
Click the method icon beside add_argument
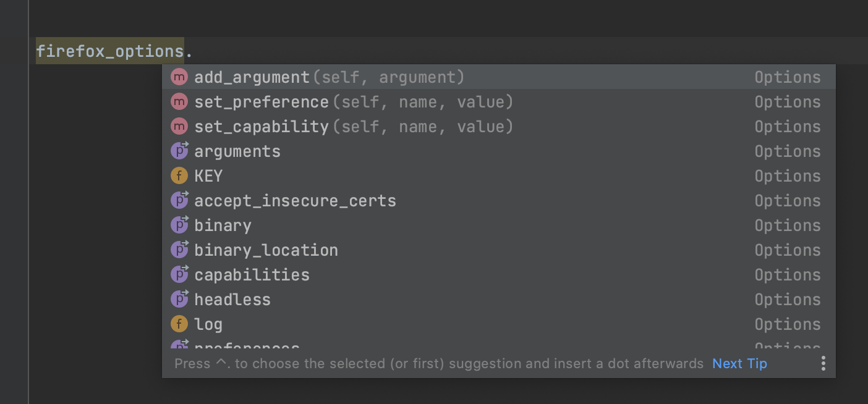coord(179,77)
